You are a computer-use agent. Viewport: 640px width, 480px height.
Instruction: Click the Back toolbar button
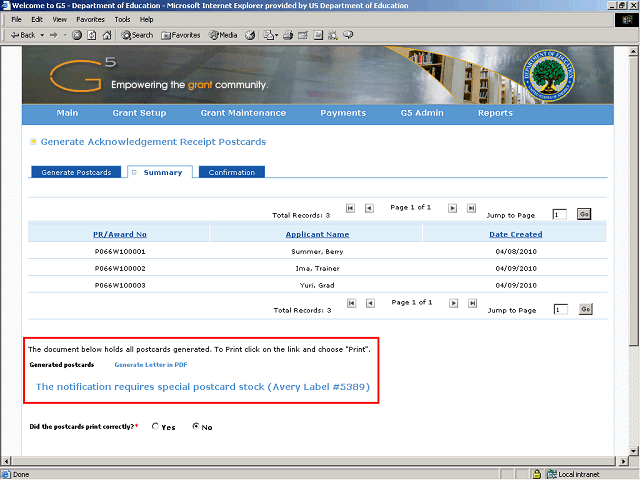click(22, 35)
